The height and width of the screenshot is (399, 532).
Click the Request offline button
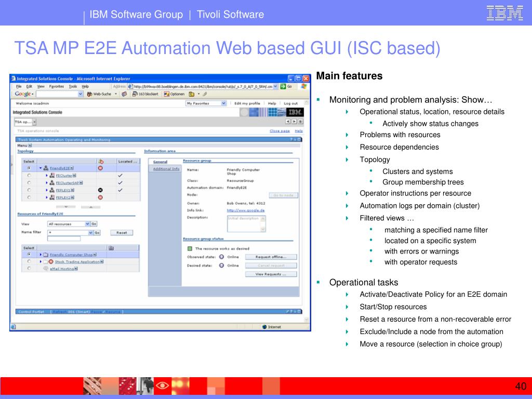271,257
